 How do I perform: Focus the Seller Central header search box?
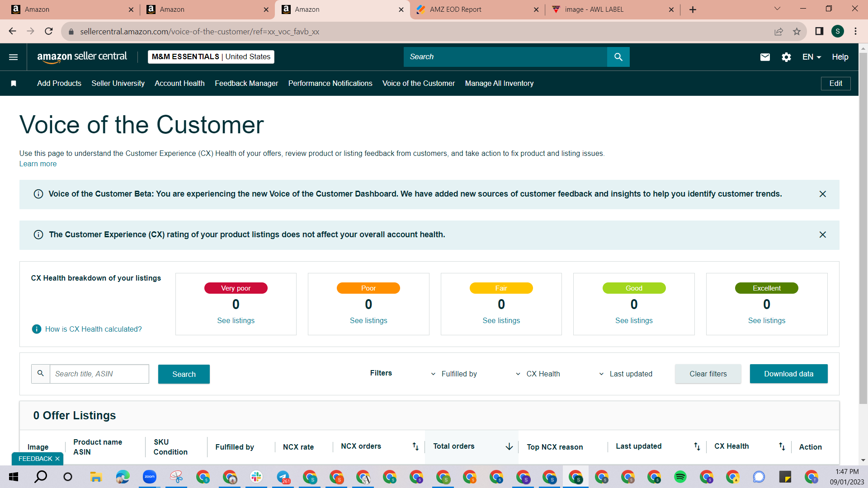505,57
